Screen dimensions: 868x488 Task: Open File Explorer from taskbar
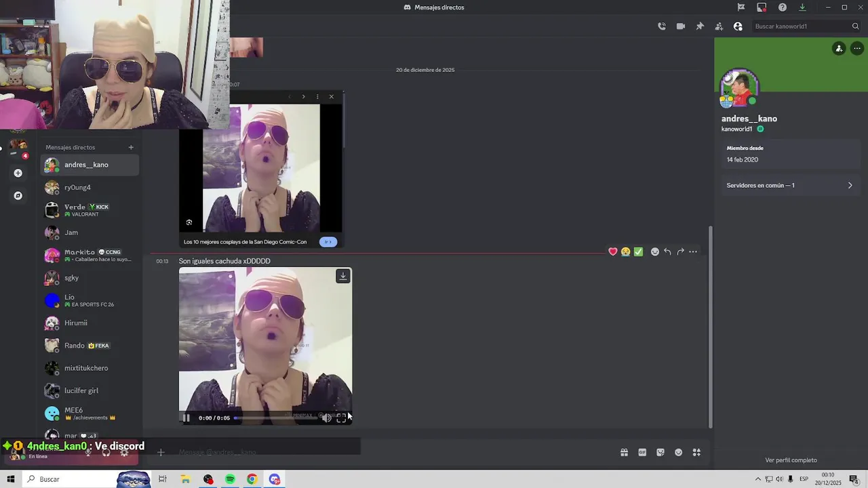pyautogui.click(x=185, y=479)
